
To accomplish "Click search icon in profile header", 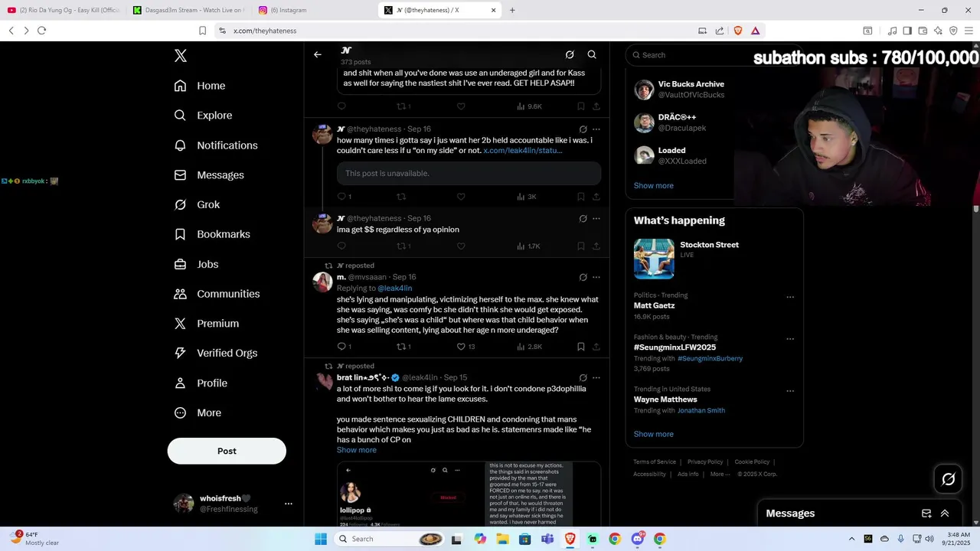I will tap(592, 54).
